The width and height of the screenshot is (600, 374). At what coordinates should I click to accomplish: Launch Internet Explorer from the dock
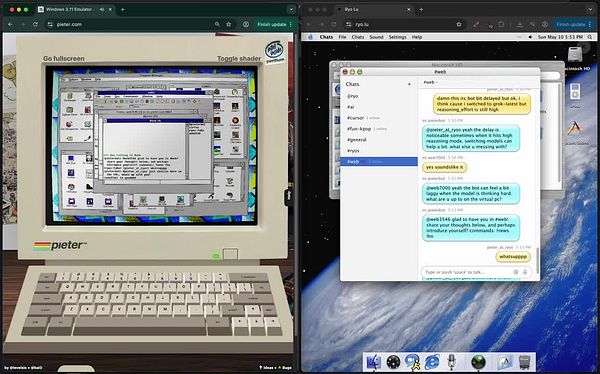432,362
